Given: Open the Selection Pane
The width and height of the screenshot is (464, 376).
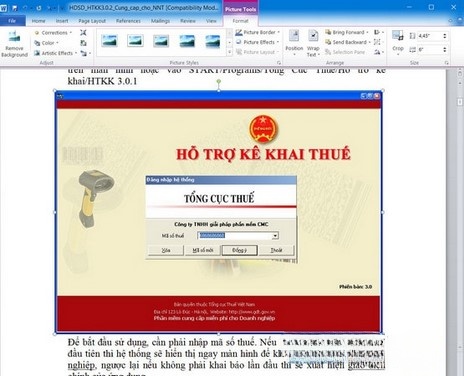Looking at the screenshot, I should 345,52.
